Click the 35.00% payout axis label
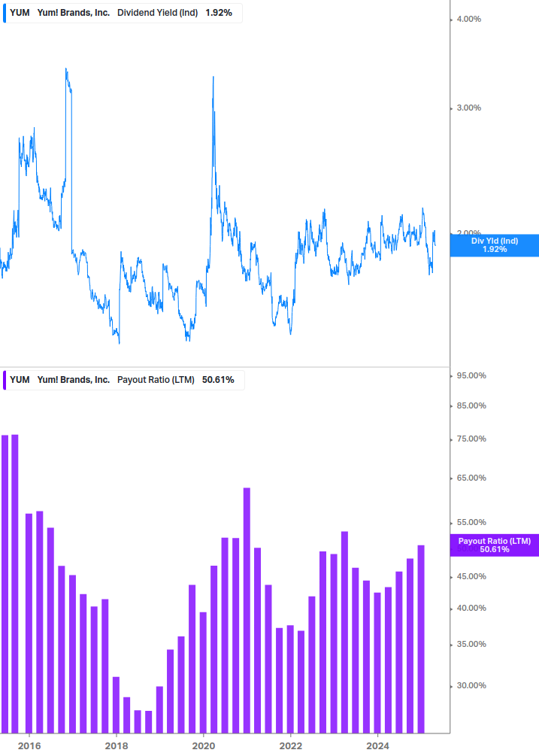539x756 pixels. 471,644
